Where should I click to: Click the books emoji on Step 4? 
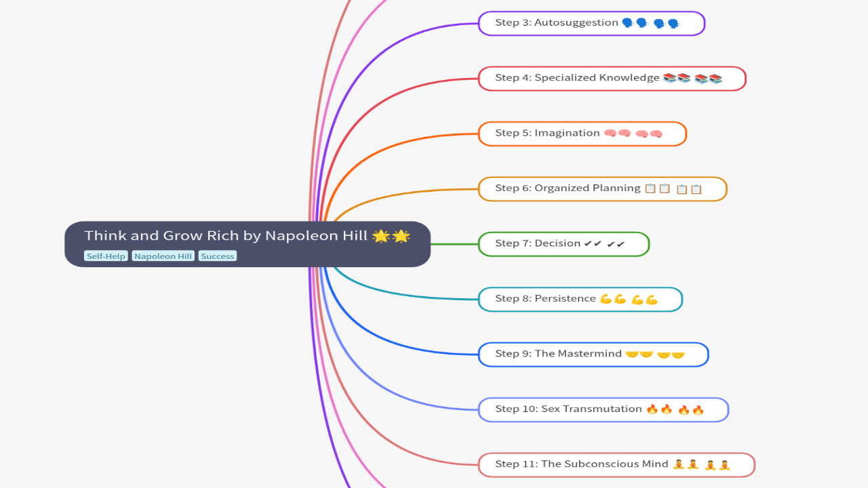tap(692, 79)
